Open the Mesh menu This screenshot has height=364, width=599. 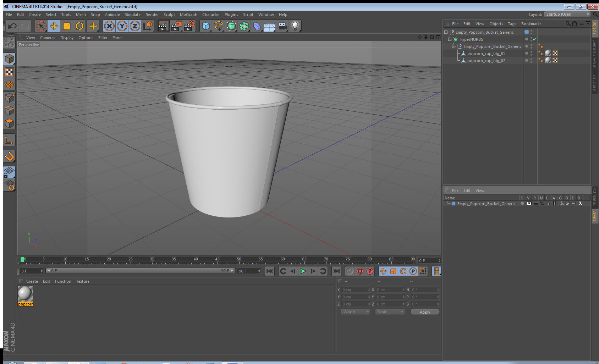81,15
